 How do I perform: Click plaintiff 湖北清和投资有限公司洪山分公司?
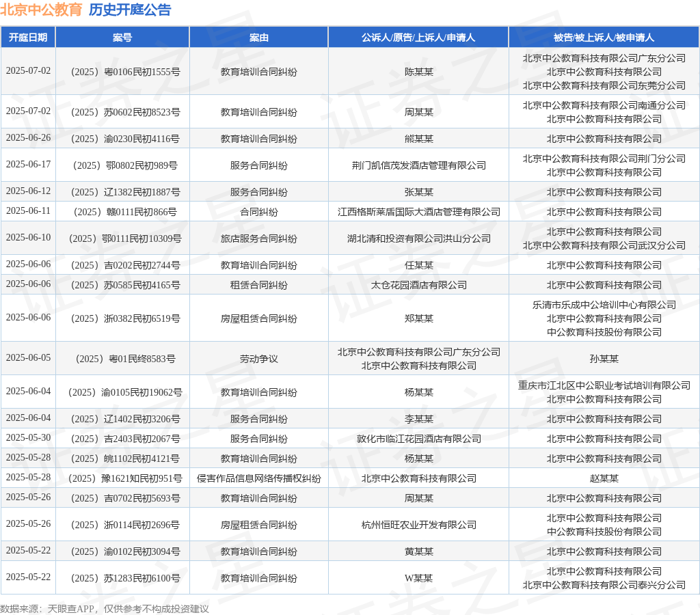tap(419, 238)
